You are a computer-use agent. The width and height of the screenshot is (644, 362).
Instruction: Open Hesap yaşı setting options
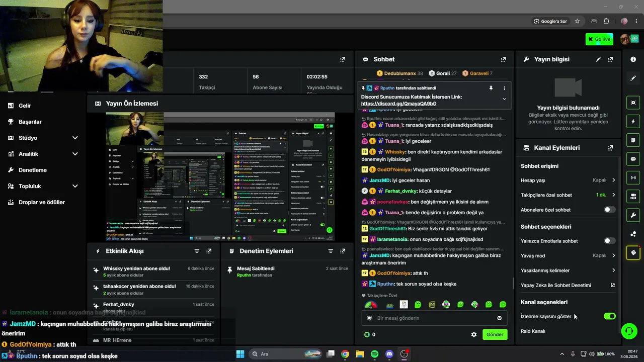[568, 180]
